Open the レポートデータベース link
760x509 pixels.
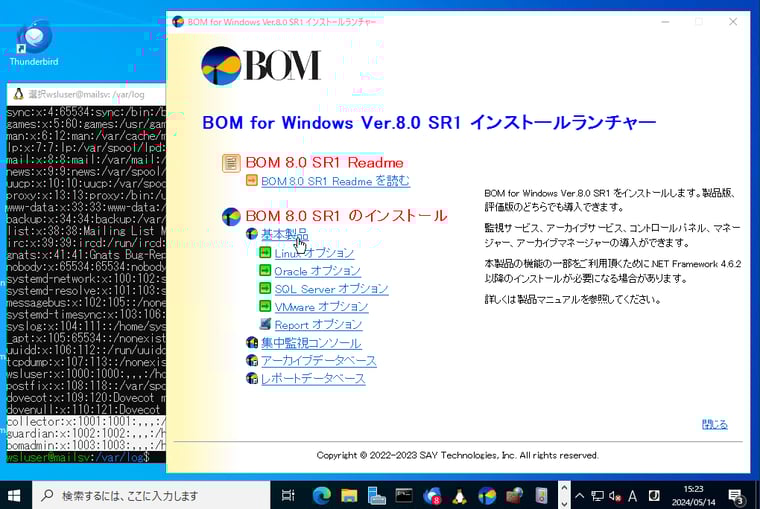[313, 379]
